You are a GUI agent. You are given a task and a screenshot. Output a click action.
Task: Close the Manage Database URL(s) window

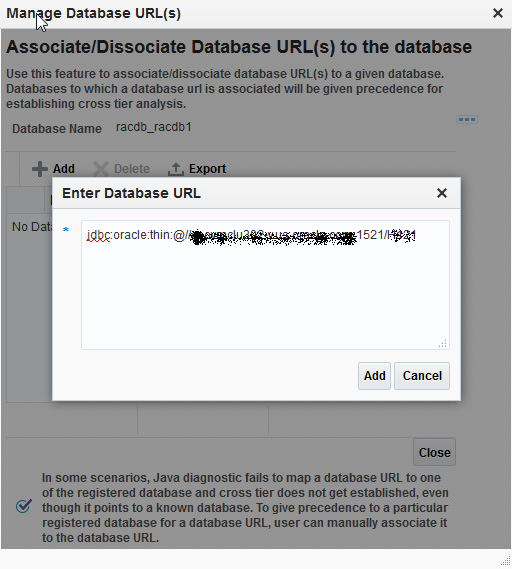(498, 13)
